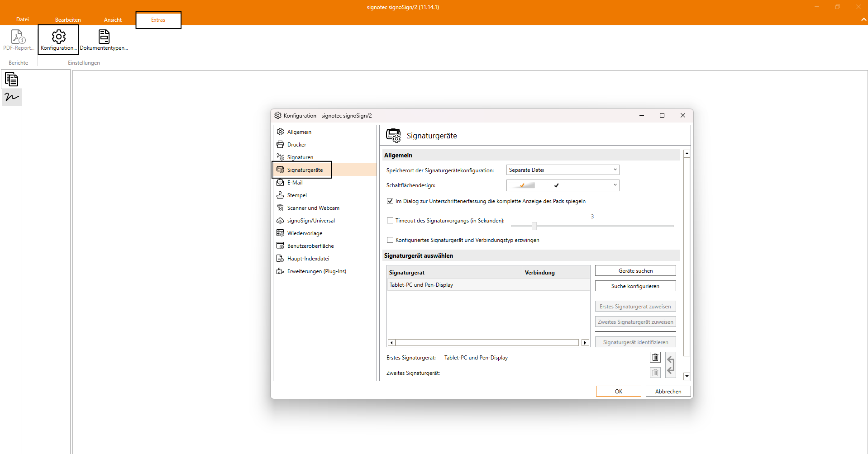Select Signaturen configuration category

pos(325,157)
